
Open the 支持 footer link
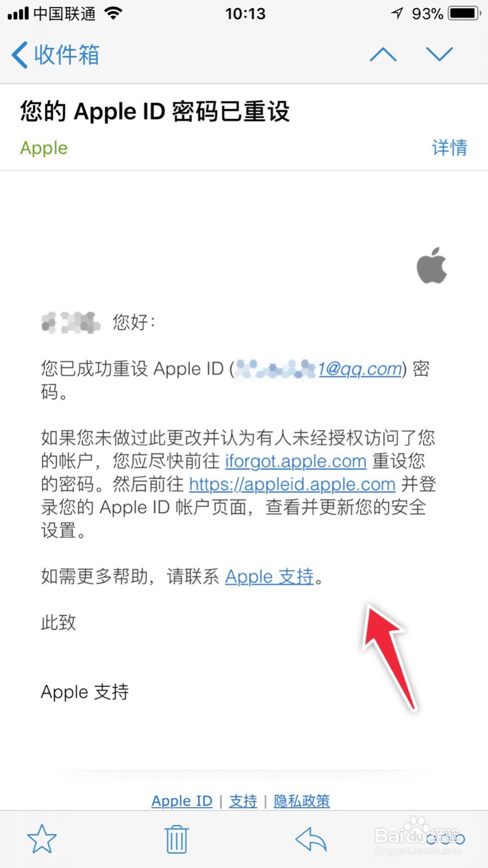tap(243, 801)
